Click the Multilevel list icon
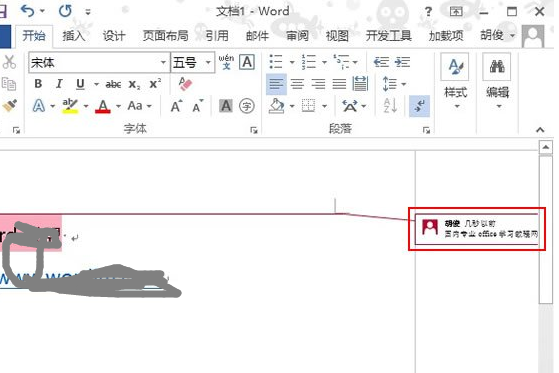Viewport: 559px width, 373px height. tap(342, 62)
